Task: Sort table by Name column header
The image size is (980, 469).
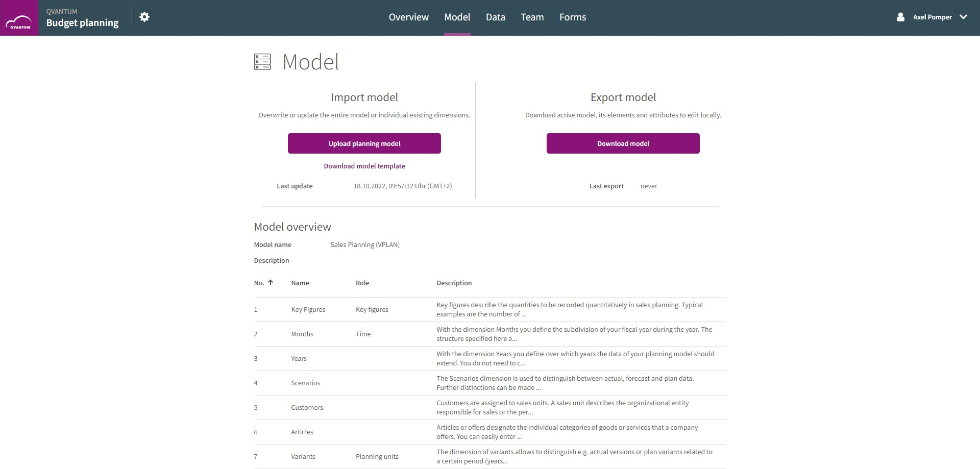Action: [300, 283]
